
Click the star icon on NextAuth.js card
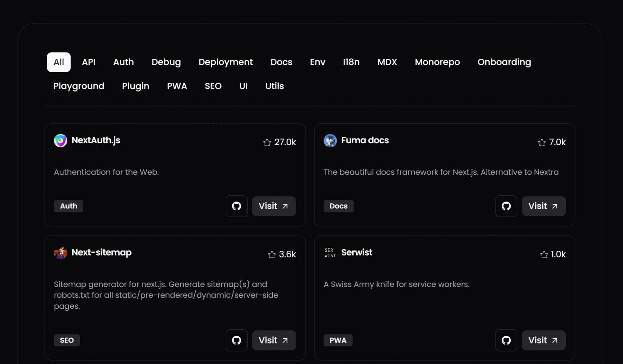267,143
